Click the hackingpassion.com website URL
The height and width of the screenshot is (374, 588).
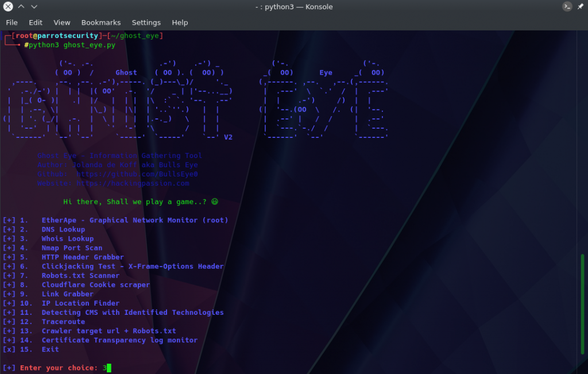(133, 183)
